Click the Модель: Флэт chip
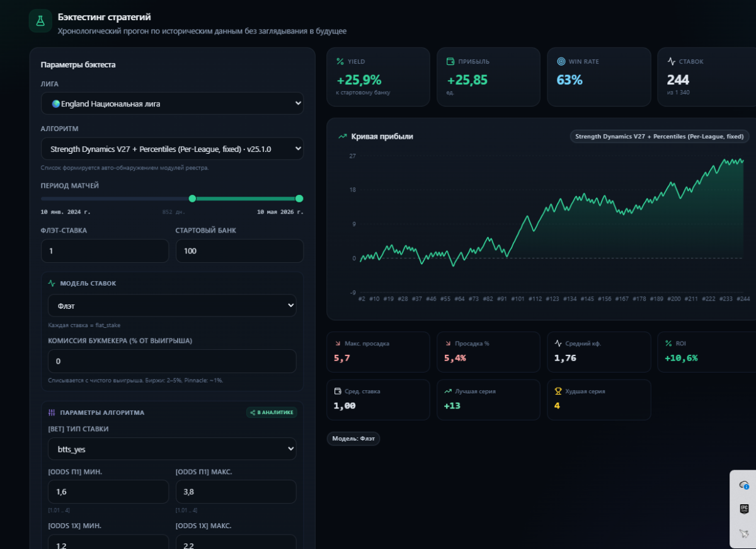Image resolution: width=756 pixels, height=549 pixels. tap(353, 439)
